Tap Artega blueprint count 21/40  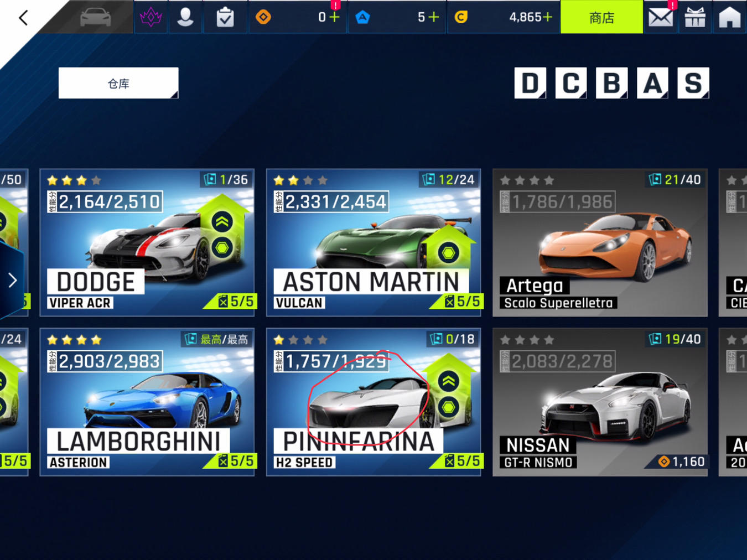(x=675, y=179)
